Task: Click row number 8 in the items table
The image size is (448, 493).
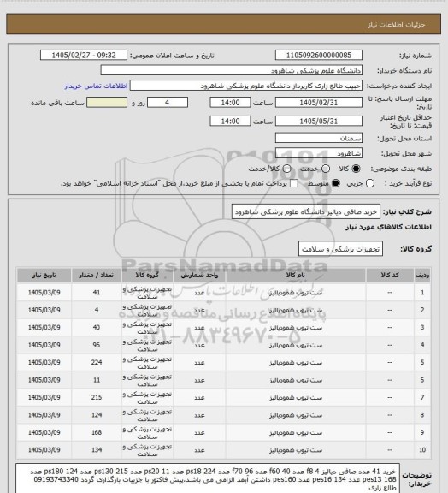Action: click(x=422, y=415)
